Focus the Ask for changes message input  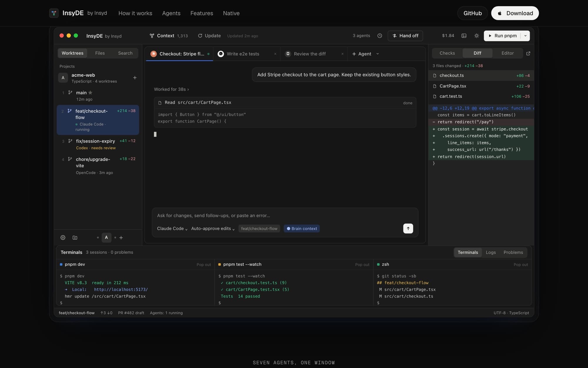click(285, 216)
